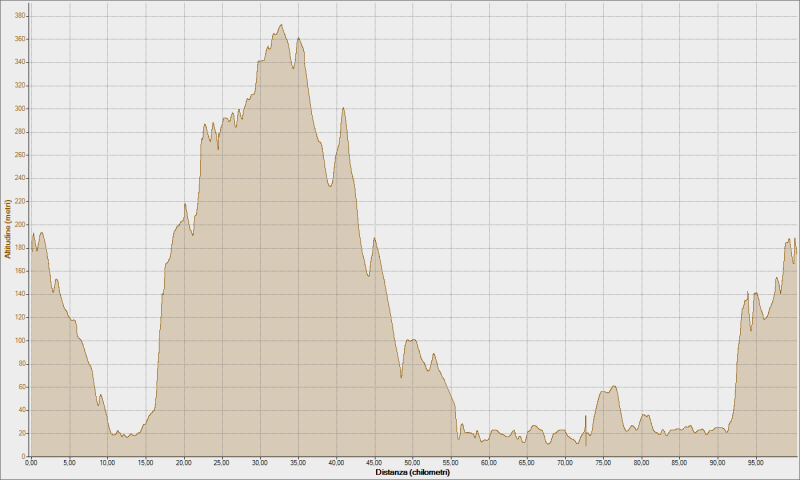Click the 10,00 distance axis label

(x=108, y=463)
